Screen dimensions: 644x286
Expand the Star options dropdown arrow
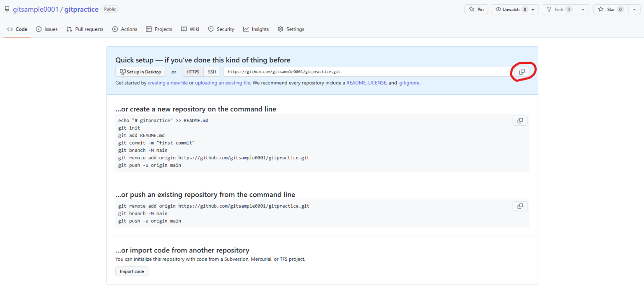(x=634, y=9)
